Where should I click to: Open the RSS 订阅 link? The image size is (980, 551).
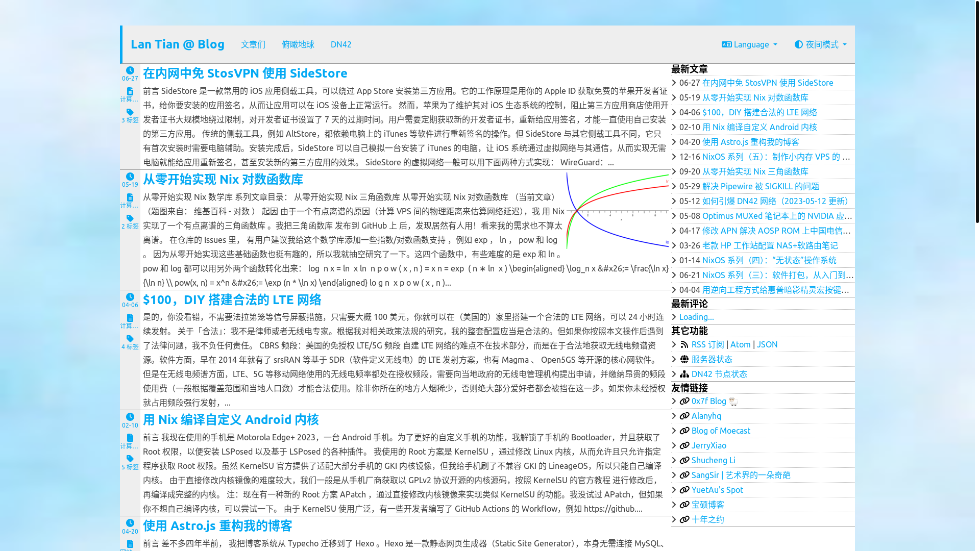point(708,345)
